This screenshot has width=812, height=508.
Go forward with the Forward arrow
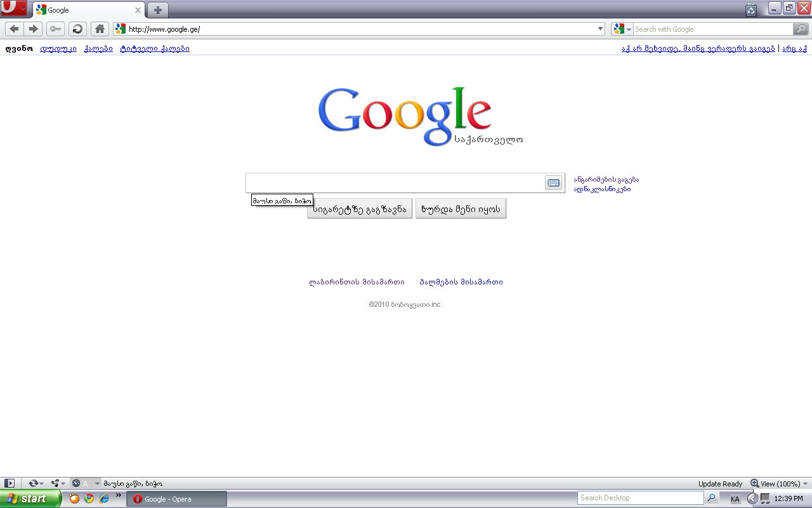(x=33, y=29)
